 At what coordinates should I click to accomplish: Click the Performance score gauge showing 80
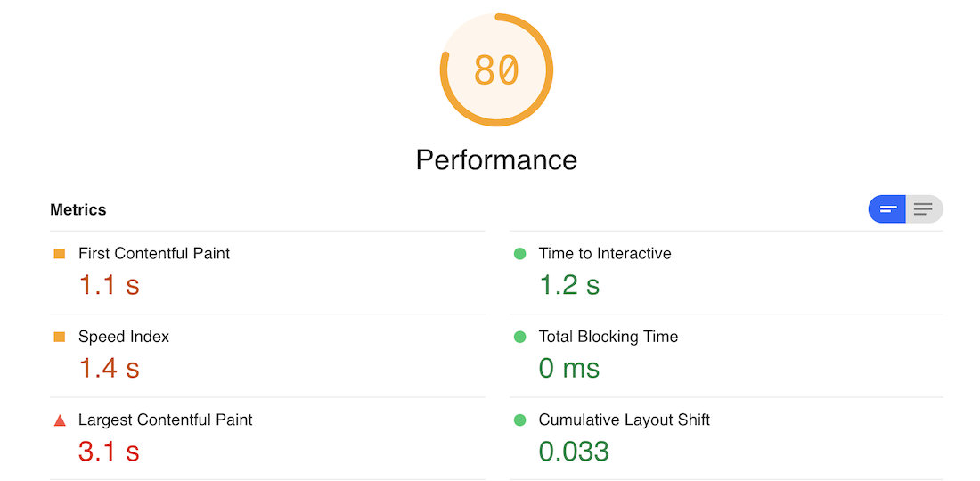(x=496, y=70)
